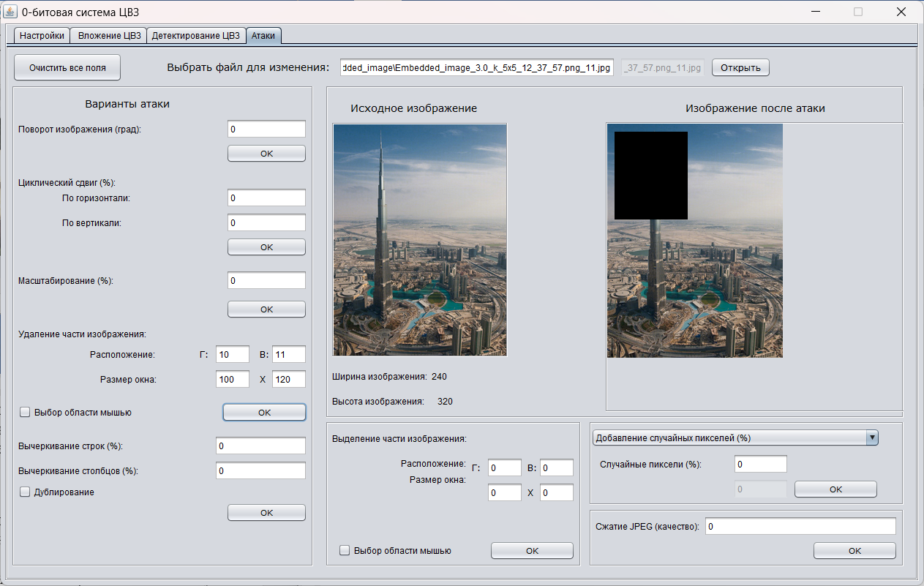Click OK in Выделение части изображения section

(x=532, y=551)
